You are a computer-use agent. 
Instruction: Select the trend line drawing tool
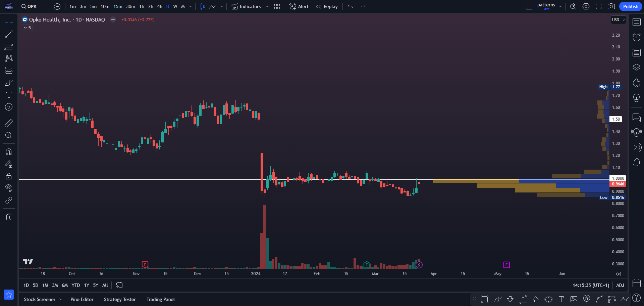pyautogui.click(x=9, y=34)
